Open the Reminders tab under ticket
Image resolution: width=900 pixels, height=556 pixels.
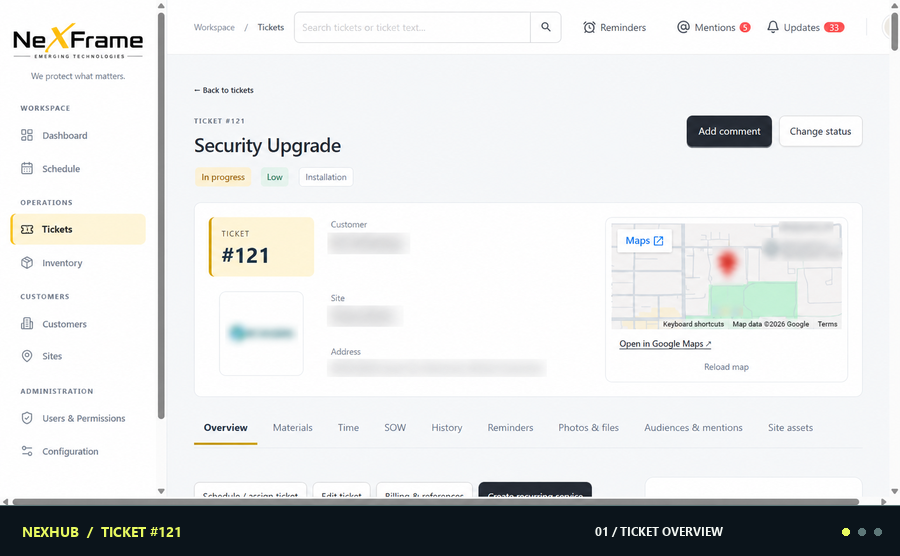[x=510, y=427]
